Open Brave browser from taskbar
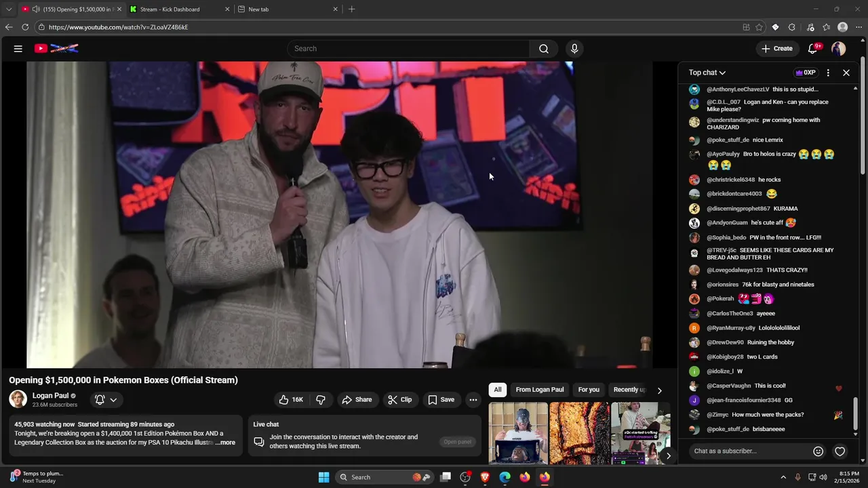The width and height of the screenshot is (868, 488). (485, 477)
